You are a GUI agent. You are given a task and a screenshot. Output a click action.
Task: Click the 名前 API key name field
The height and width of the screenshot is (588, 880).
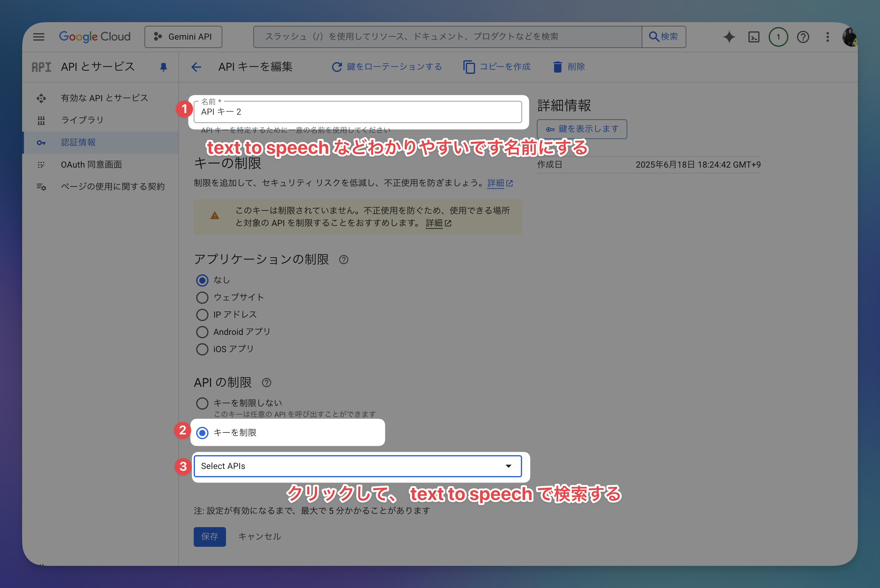357,112
